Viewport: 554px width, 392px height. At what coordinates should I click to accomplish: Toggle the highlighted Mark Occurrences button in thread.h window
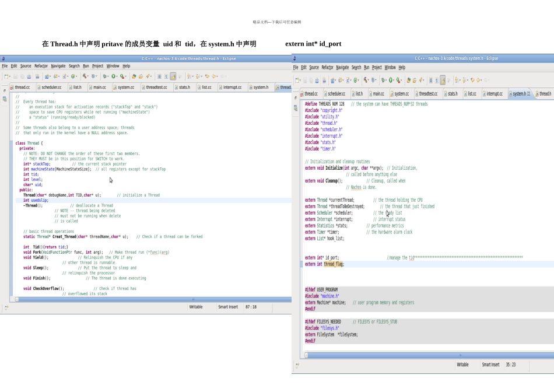[173, 76]
